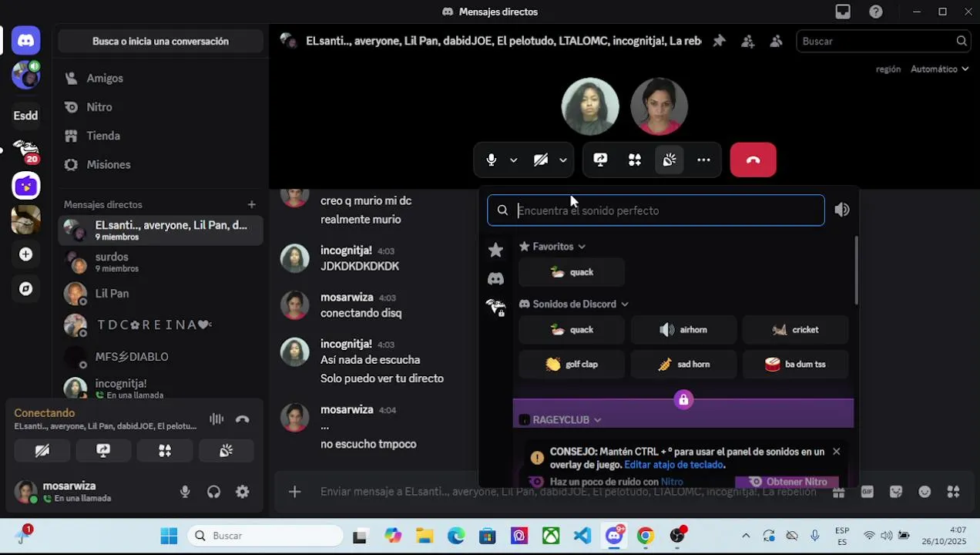Open región Automático dropdown
Screen dimensions: 980x555
pos(939,69)
